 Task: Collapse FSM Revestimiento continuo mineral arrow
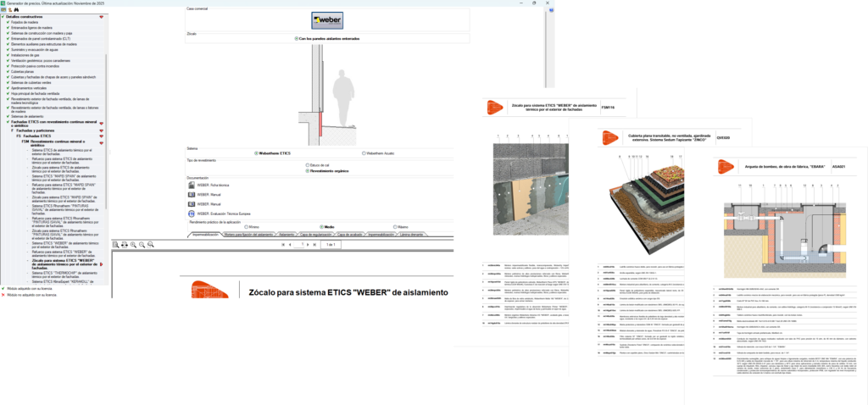(102, 142)
